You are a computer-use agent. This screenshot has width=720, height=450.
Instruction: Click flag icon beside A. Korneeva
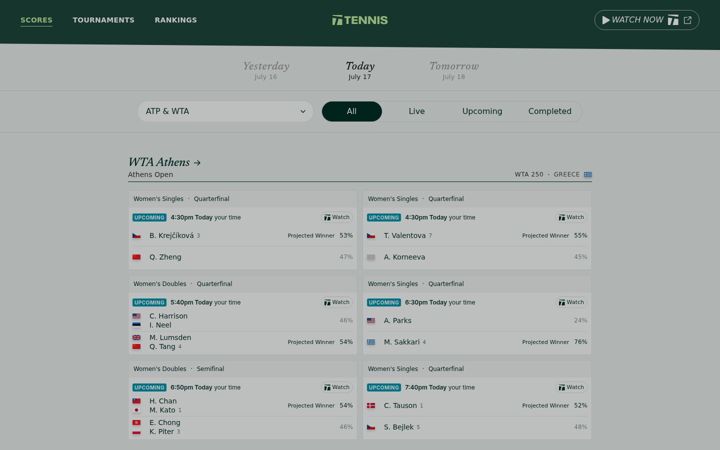click(371, 257)
